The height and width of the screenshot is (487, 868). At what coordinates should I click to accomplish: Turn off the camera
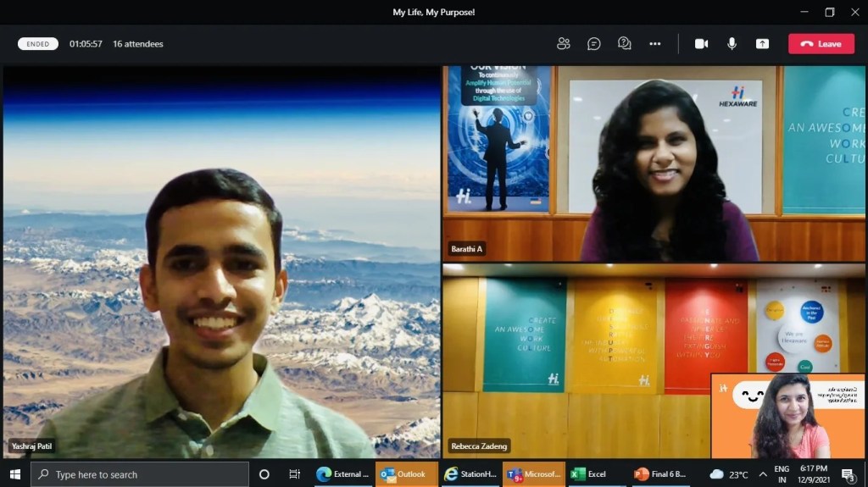[701, 44]
